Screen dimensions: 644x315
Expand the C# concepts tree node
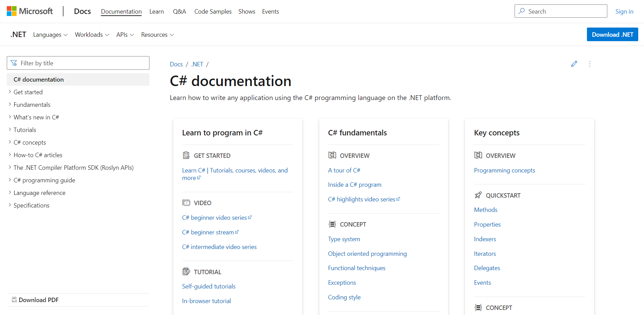pyautogui.click(x=10, y=142)
